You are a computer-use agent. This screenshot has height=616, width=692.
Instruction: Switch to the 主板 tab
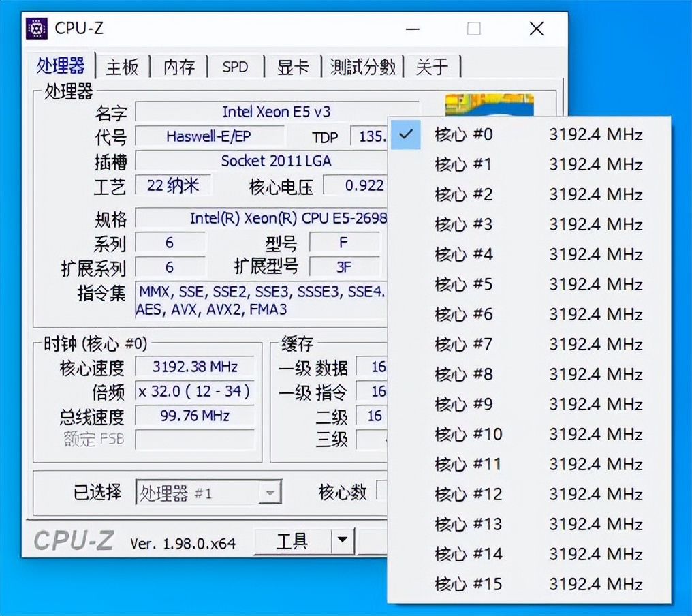[122, 66]
